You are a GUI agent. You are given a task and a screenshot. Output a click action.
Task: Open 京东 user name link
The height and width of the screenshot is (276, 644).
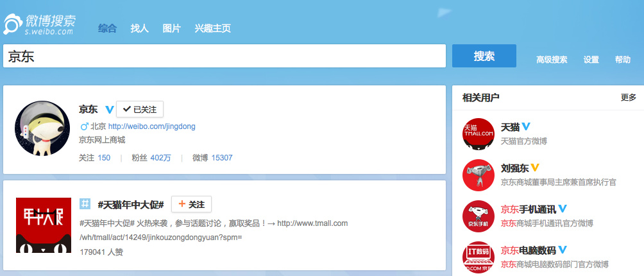click(89, 110)
